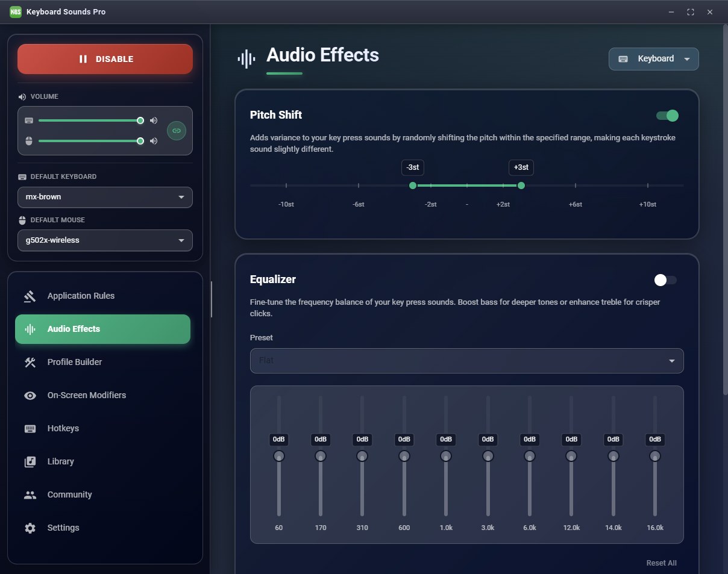This screenshot has height=574, width=728.
Task: Enable the Equalizer toggle switch
Action: coord(666,280)
